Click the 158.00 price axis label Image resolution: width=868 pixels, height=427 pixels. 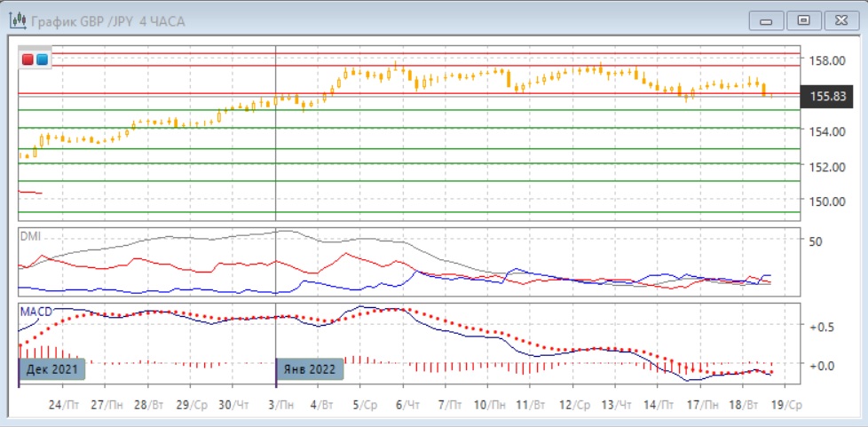point(824,60)
